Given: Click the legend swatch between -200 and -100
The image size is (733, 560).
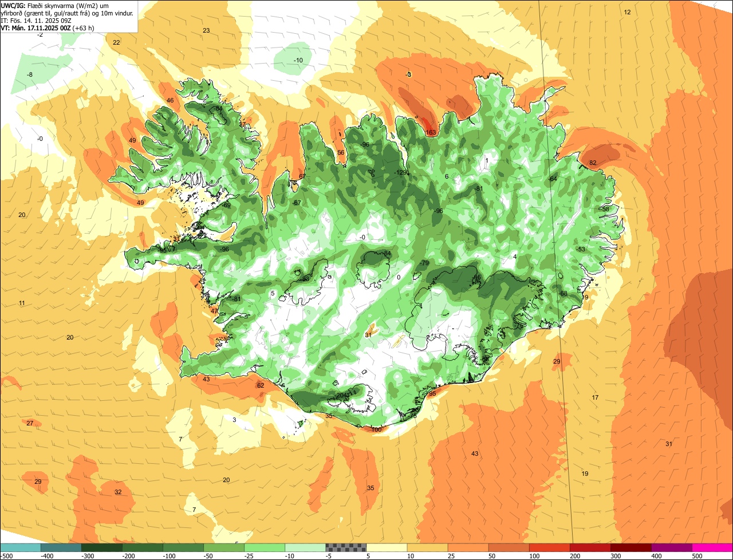Looking at the screenshot, I should click(143, 547).
